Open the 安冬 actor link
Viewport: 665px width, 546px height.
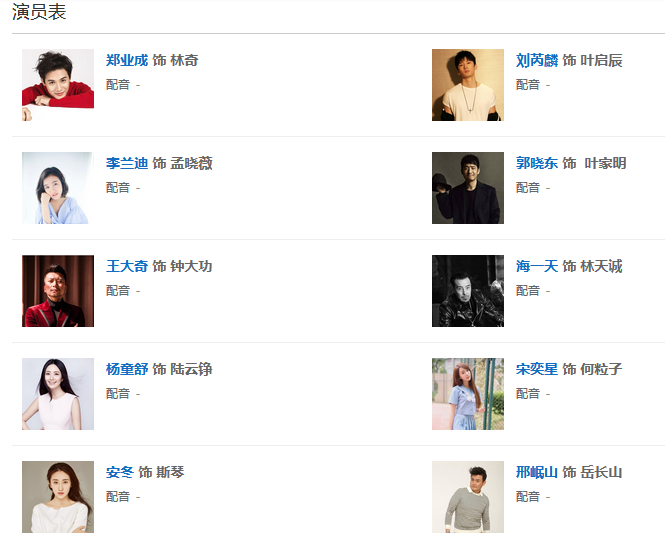[x=120, y=473]
